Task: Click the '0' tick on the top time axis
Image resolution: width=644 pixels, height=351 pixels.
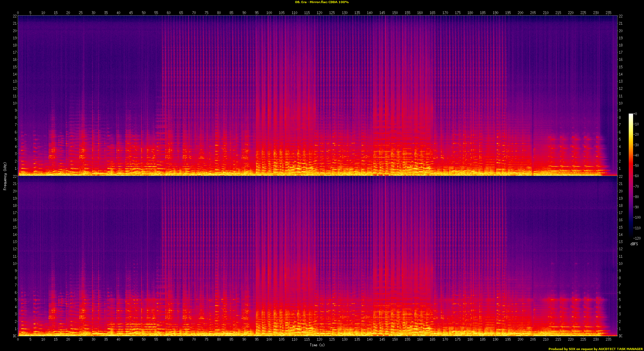Action: tap(18, 13)
